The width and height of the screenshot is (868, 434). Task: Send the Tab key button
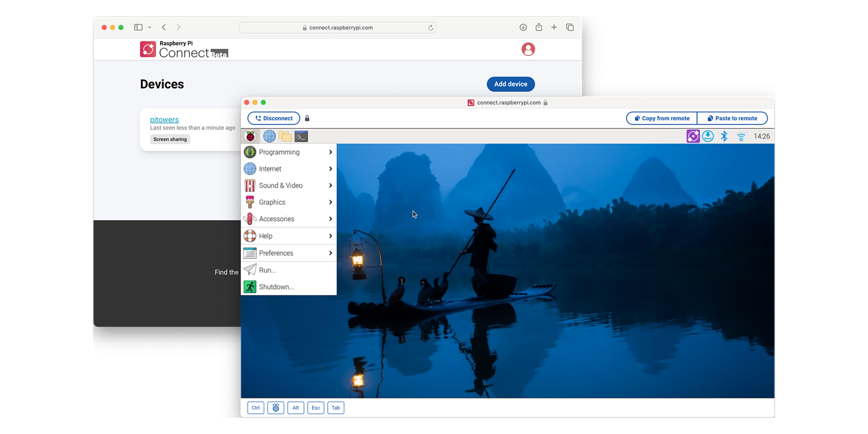pyautogui.click(x=336, y=408)
